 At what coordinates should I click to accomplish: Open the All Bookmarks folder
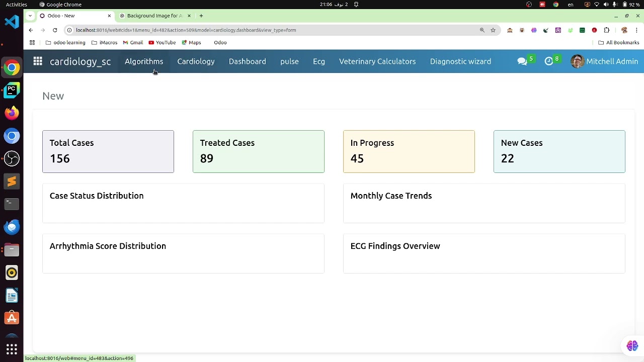coord(618,43)
